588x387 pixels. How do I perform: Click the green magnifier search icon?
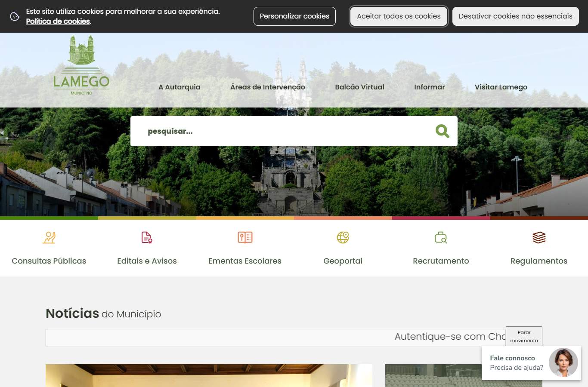442,131
